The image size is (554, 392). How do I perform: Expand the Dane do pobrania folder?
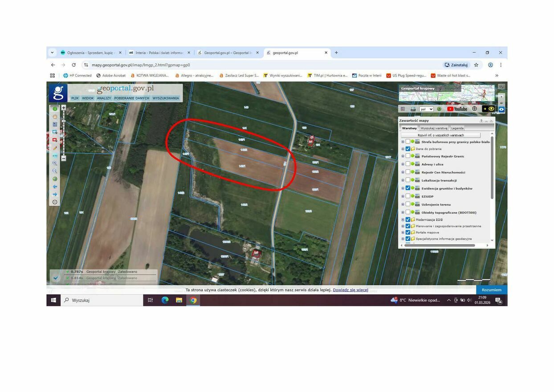pyautogui.click(x=403, y=149)
